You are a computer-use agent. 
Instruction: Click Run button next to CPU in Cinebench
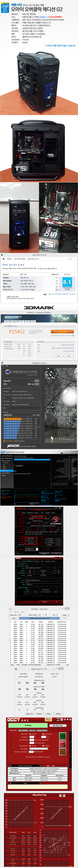[x=37, y=384]
